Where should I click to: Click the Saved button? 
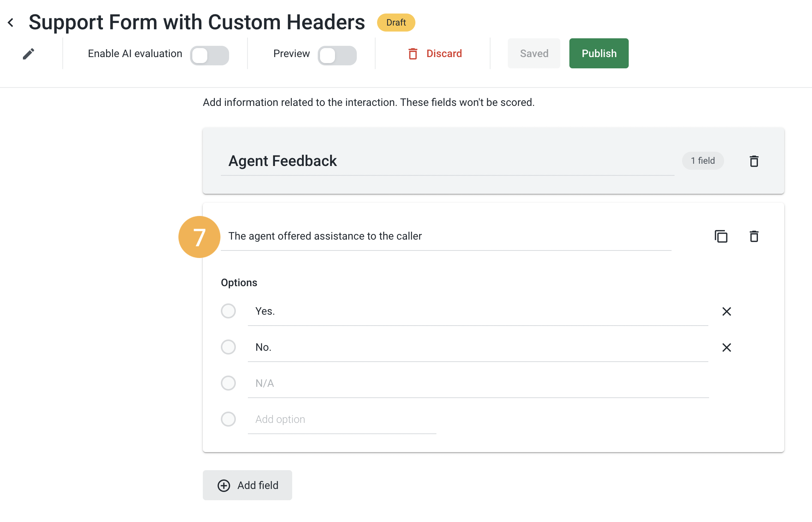534,53
